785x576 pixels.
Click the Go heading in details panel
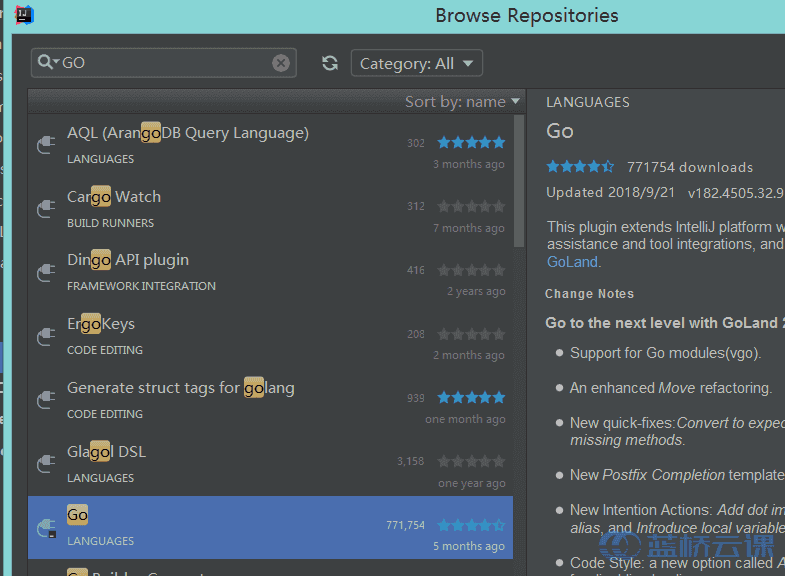(x=560, y=132)
